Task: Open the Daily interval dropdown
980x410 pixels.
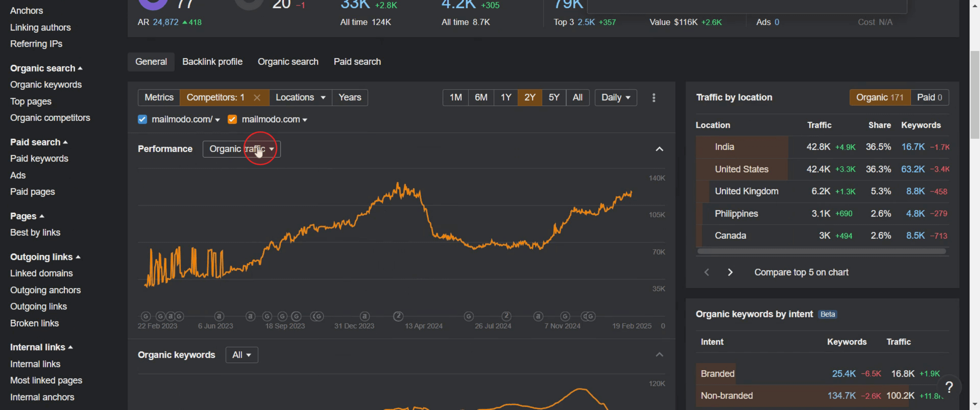Action: click(x=615, y=98)
